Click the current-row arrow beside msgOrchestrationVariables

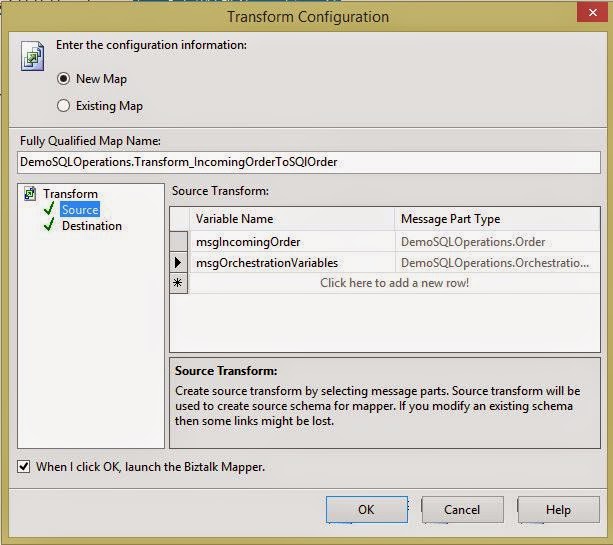pos(178,262)
